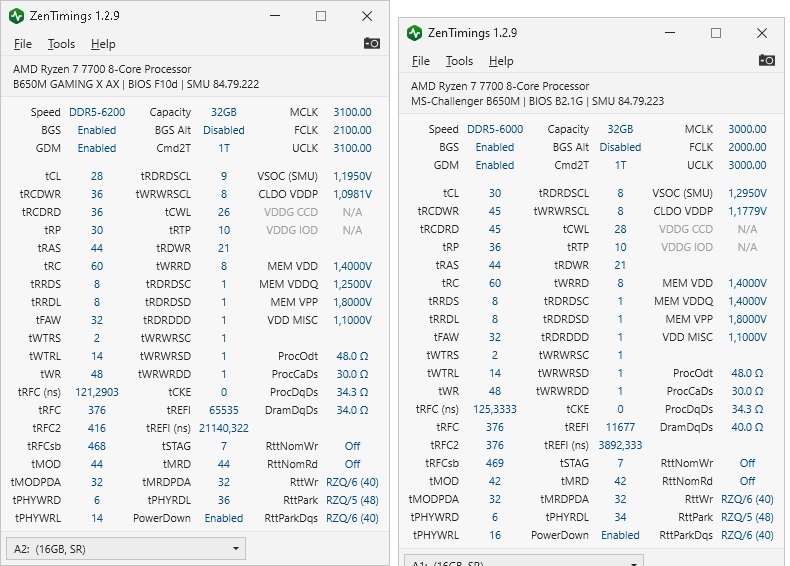The image size is (790, 566).
Task: Open the Help menu in the MS-Challenger window
Action: [501, 61]
